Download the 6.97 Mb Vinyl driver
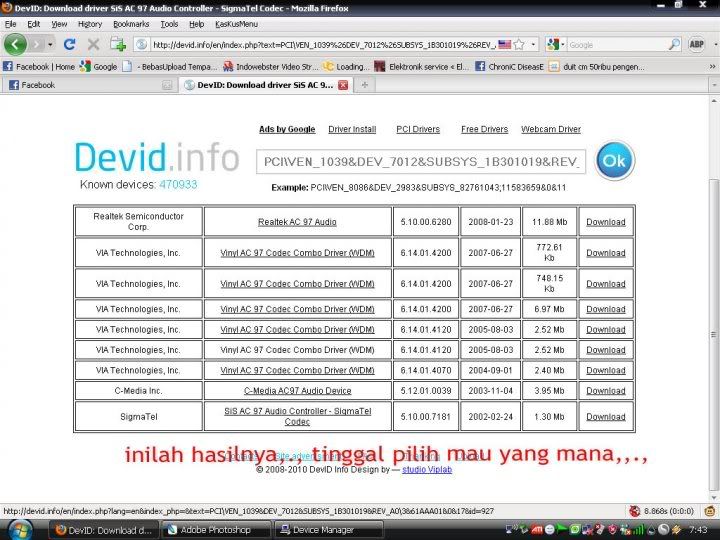The image size is (720, 540). tap(606, 309)
